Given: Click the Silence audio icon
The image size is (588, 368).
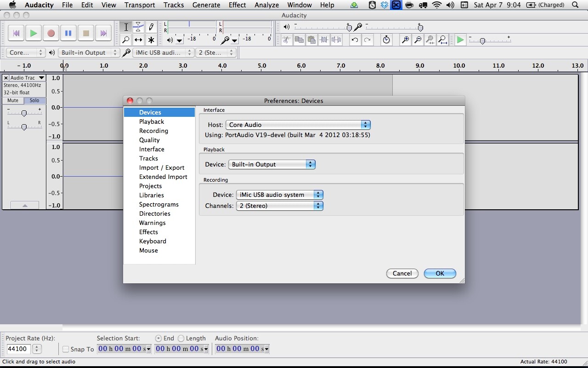Looking at the screenshot, I should click(336, 40).
